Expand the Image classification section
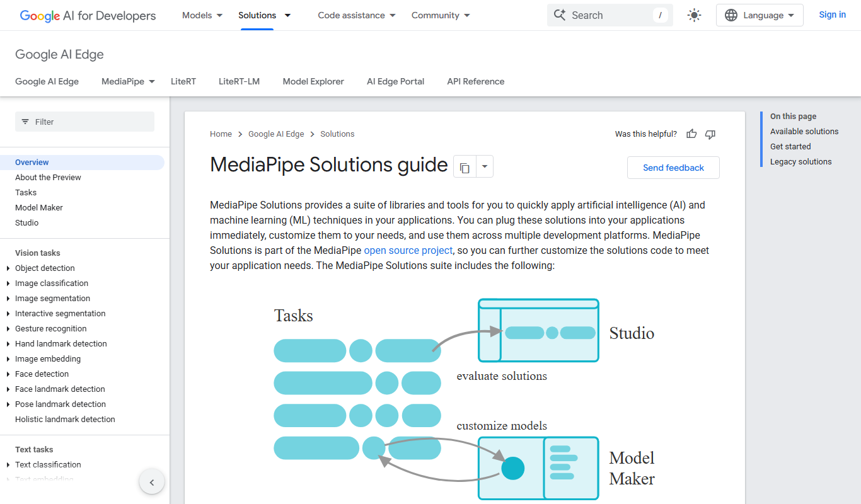This screenshot has height=504, width=861. [x=8, y=283]
